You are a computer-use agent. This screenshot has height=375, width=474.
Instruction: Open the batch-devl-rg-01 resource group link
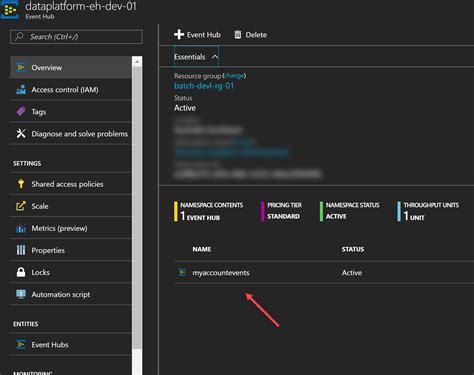[x=204, y=86]
